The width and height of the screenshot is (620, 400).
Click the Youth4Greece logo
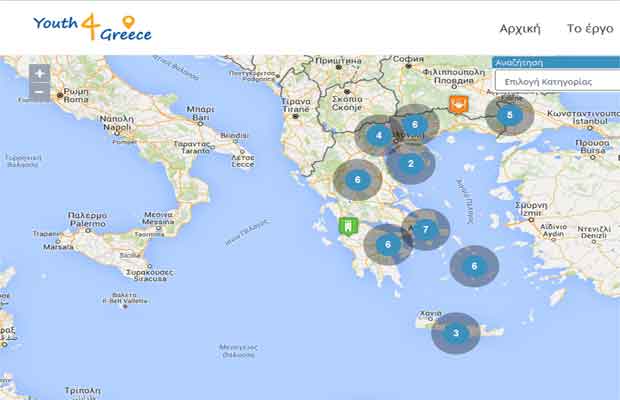(93, 27)
